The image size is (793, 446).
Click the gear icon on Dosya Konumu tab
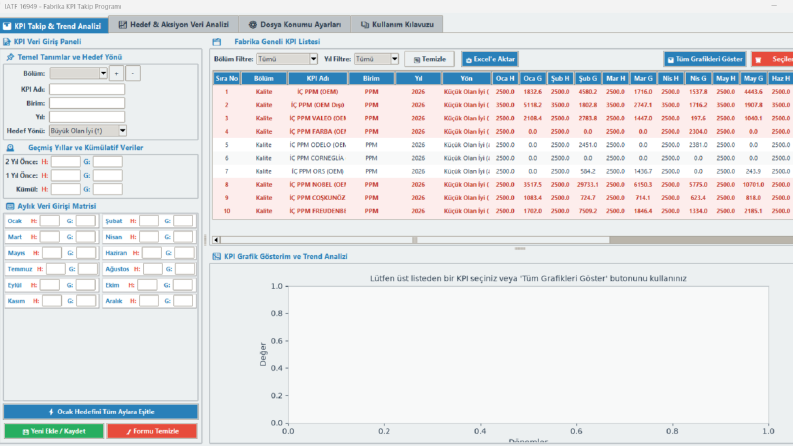[x=252, y=24]
